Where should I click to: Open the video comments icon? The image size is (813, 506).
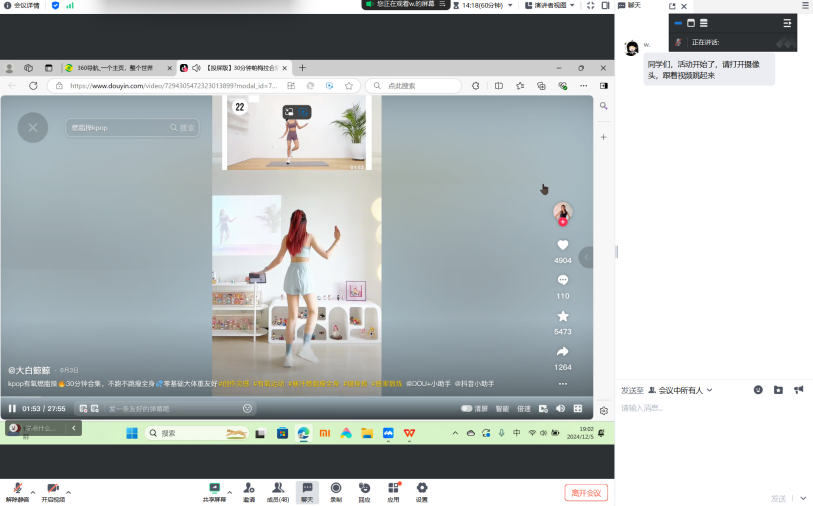562,280
